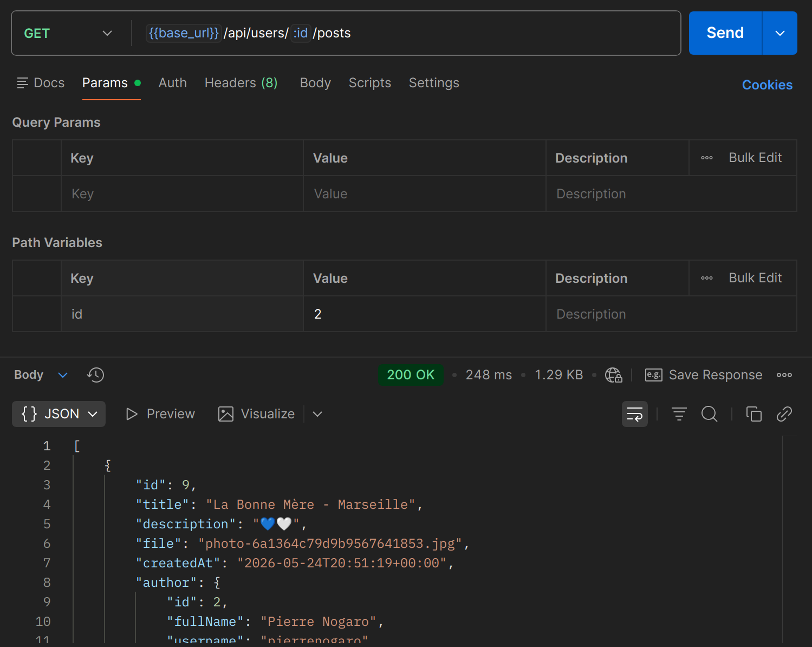Click the network globe lock icon
The width and height of the screenshot is (812, 647).
click(613, 375)
